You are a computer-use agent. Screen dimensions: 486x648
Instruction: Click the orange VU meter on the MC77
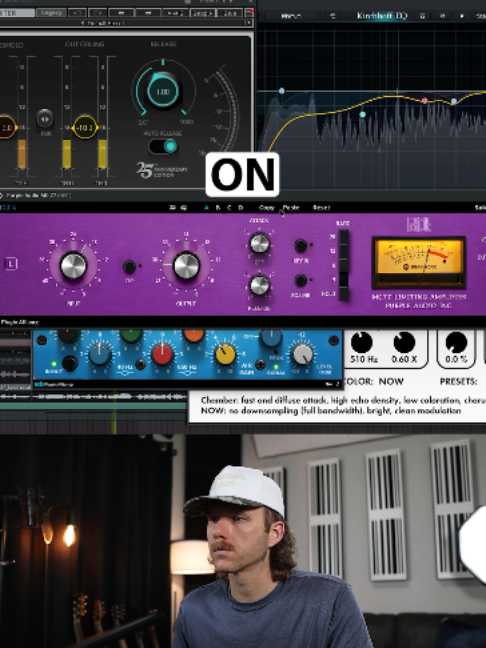pyautogui.click(x=419, y=262)
